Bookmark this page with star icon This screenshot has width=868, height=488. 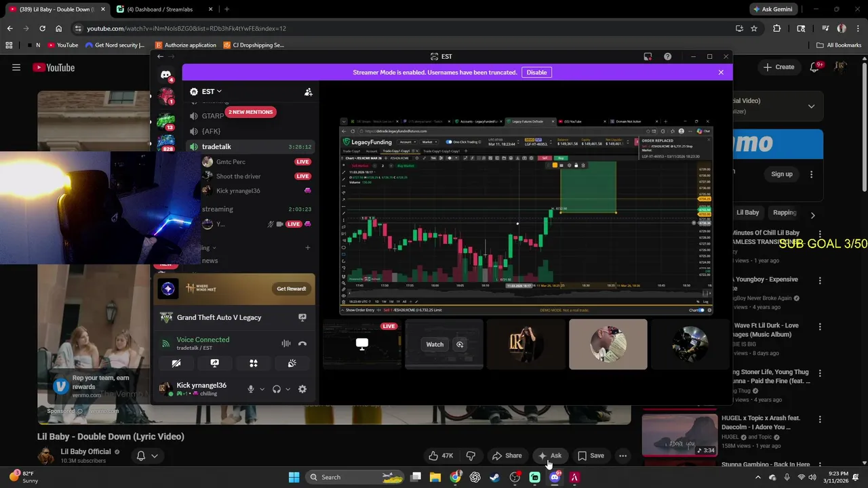tap(754, 28)
